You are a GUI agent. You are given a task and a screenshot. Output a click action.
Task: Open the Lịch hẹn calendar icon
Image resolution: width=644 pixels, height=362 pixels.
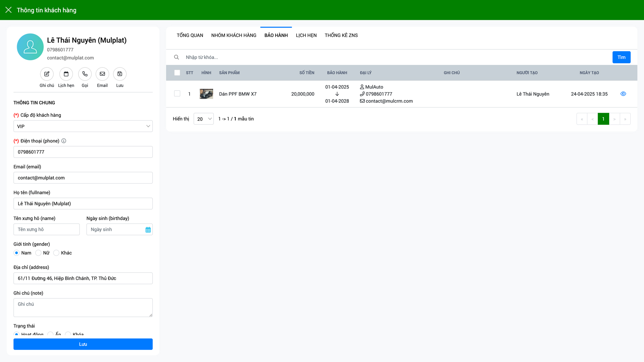tap(66, 74)
